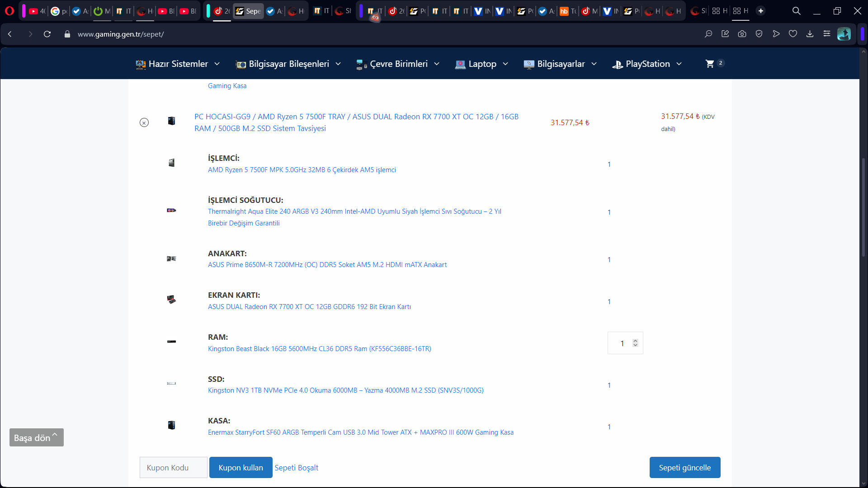This screenshot has width=868, height=488.
Task: Open the Gaming Kasa link
Action: (x=227, y=86)
